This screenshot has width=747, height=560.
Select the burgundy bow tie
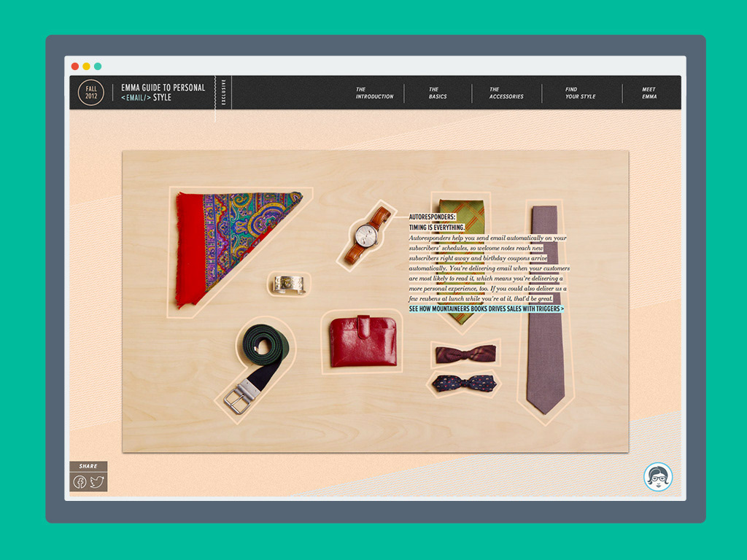[465, 354]
